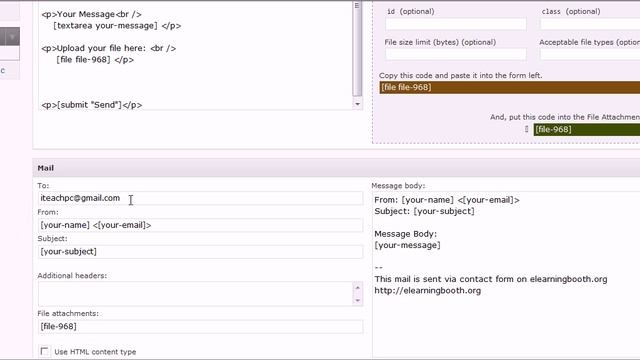Click the File size limit input
The height and width of the screenshot is (360, 640).
pos(456,54)
